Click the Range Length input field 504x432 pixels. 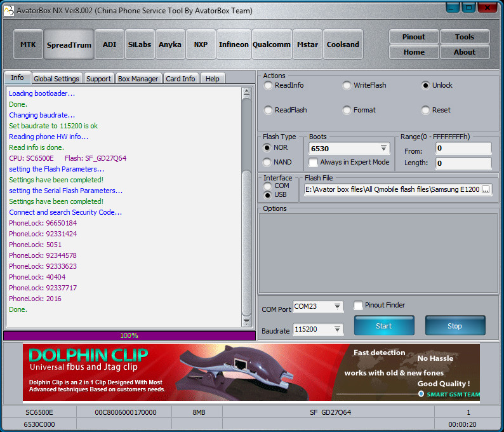point(463,163)
